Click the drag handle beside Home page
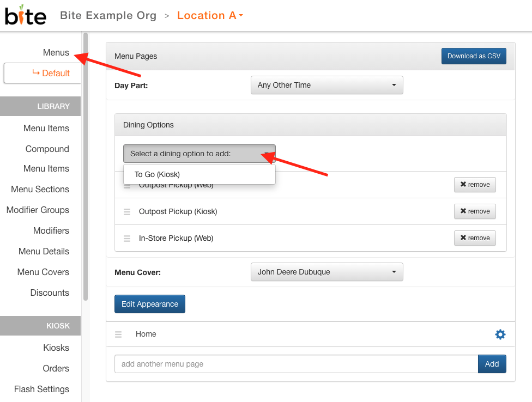This screenshot has height=402, width=532. 118,334
